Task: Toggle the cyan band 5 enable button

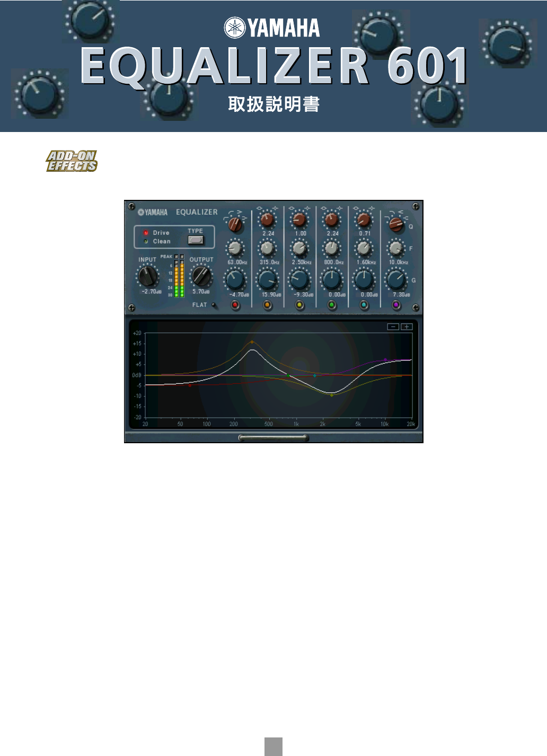Action: 364,305
